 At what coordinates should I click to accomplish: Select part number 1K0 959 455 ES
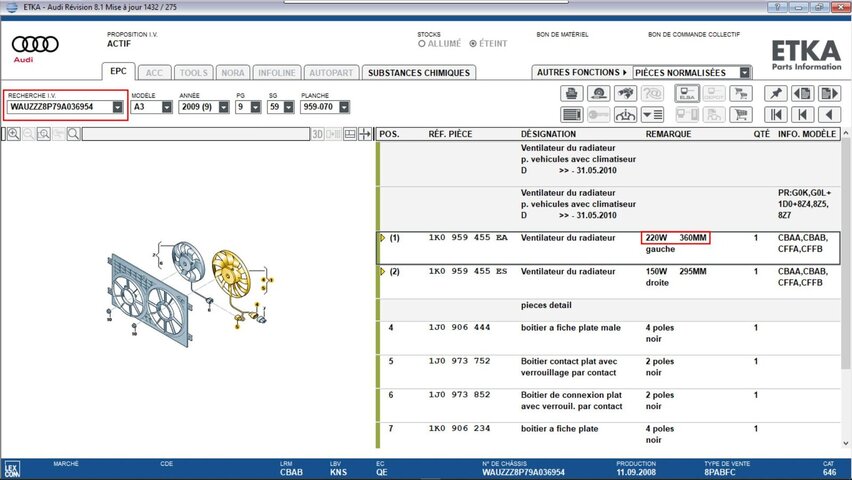pos(468,271)
